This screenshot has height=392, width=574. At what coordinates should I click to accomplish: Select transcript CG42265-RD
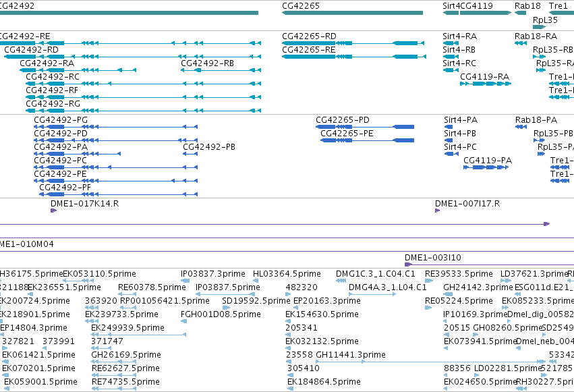click(353, 43)
